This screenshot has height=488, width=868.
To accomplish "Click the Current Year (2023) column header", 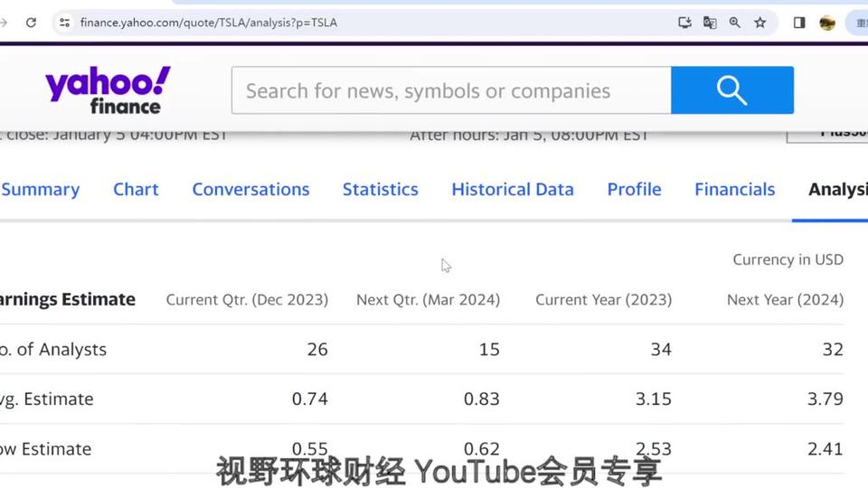I will (x=603, y=300).
